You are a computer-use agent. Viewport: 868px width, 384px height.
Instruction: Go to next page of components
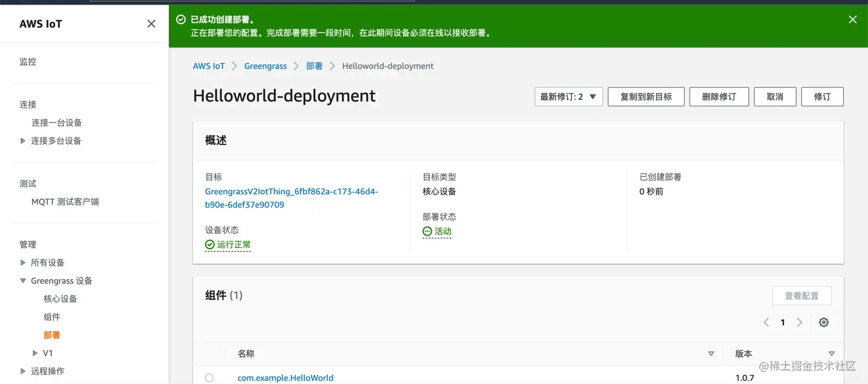point(799,323)
